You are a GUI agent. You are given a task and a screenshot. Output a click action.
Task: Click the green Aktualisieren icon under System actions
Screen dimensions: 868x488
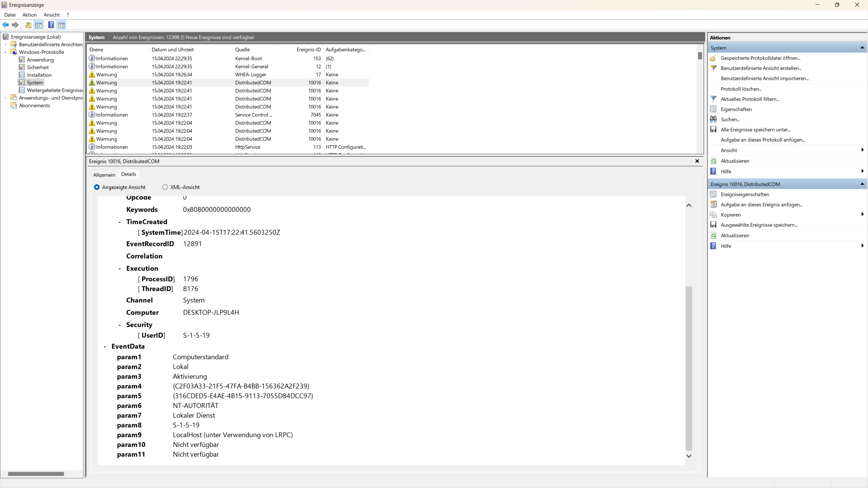click(713, 161)
